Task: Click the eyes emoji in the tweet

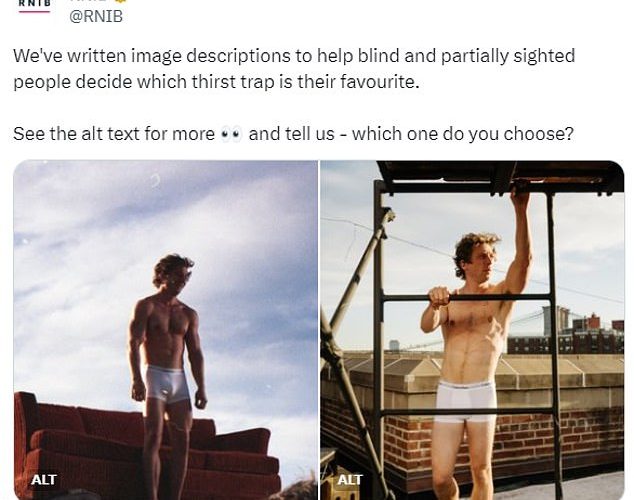Action: point(231,134)
